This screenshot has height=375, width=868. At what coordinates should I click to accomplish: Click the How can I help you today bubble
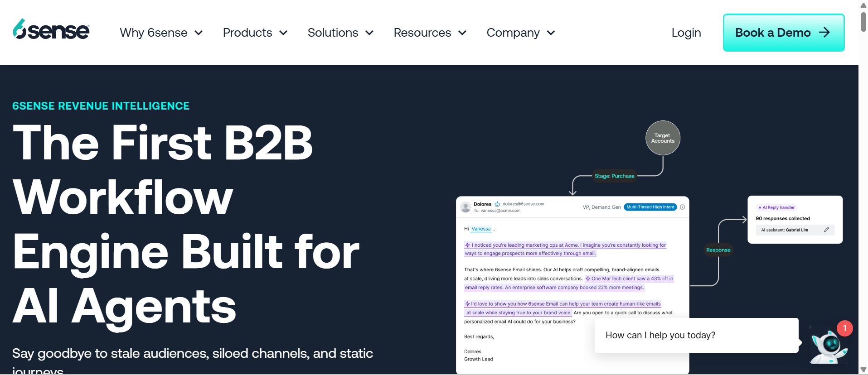point(696,335)
